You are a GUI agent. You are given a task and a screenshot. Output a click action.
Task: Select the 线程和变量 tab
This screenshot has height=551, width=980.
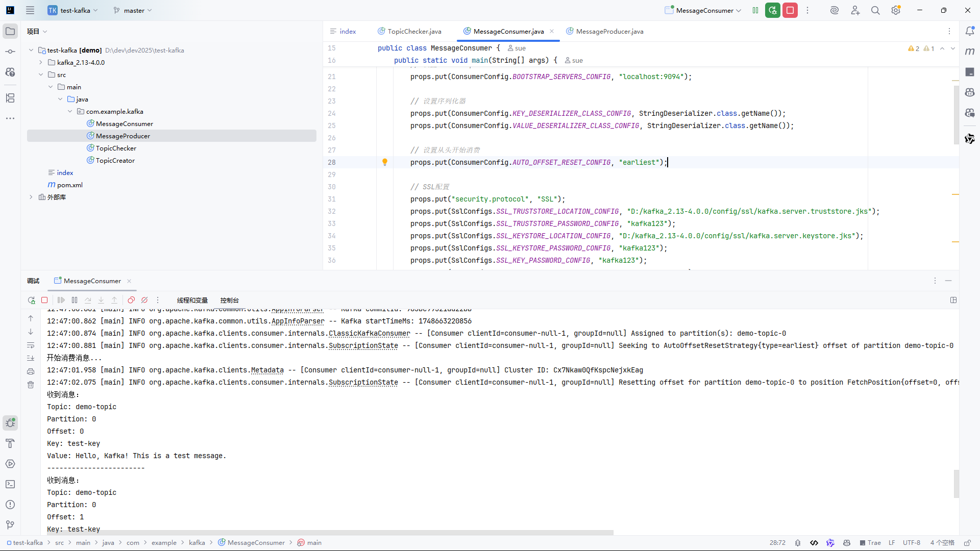(x=192, y=300)
